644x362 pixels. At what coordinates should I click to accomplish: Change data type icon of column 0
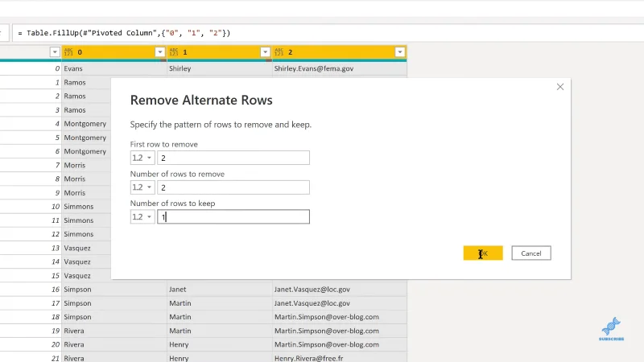tap(68, 52)
